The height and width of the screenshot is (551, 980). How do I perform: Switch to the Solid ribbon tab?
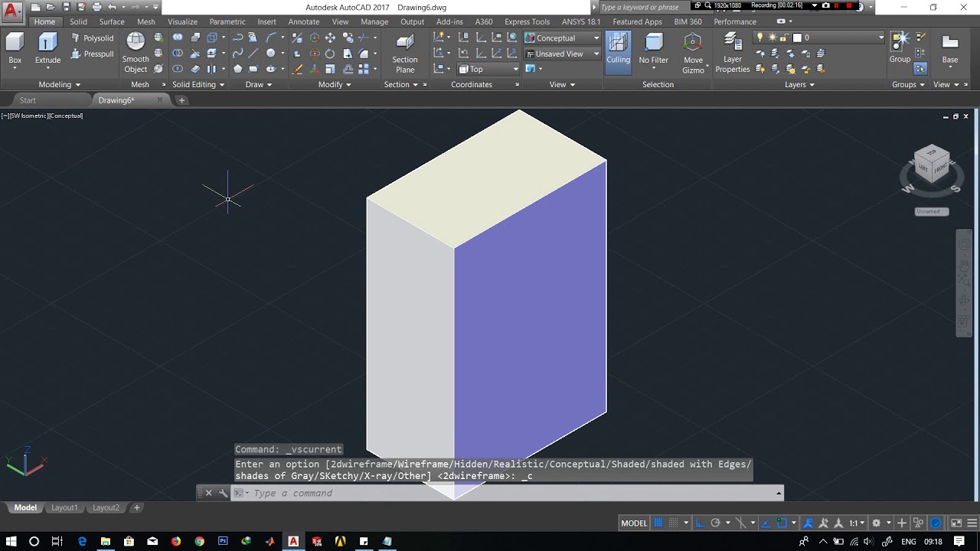(78, 21)
